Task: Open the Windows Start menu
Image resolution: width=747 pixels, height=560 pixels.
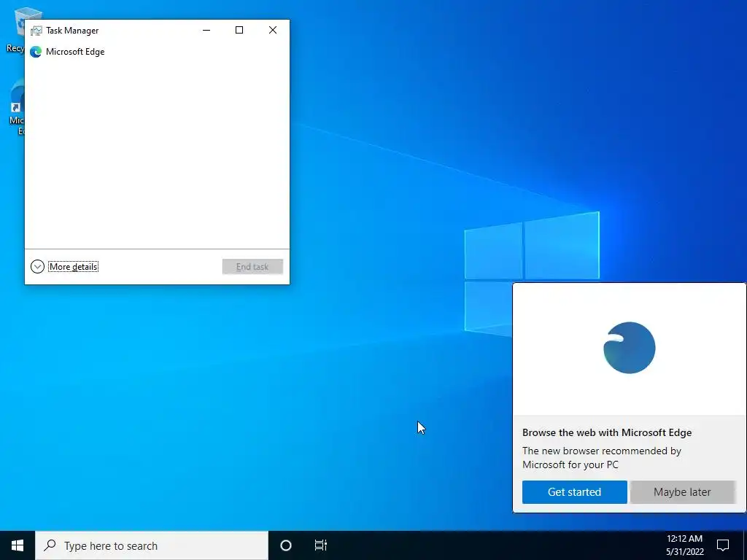Action: 18,545
